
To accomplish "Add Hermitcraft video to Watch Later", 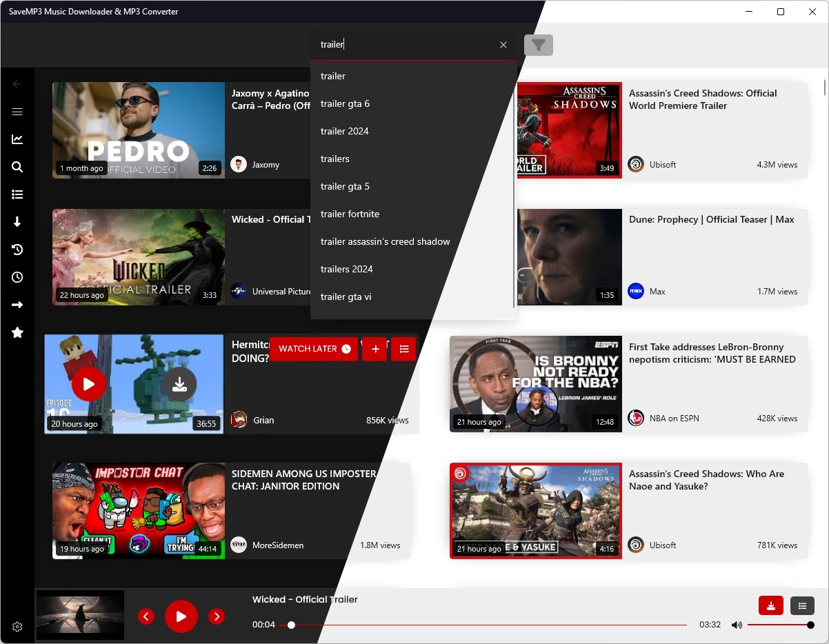I will tap(313, 349).
